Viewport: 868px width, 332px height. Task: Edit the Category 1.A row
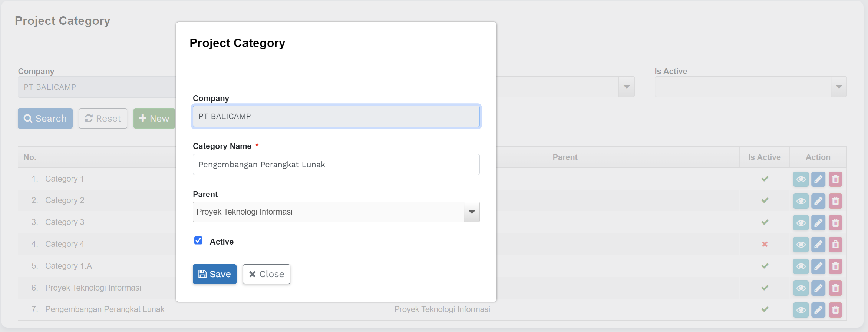tap(818, 266)
